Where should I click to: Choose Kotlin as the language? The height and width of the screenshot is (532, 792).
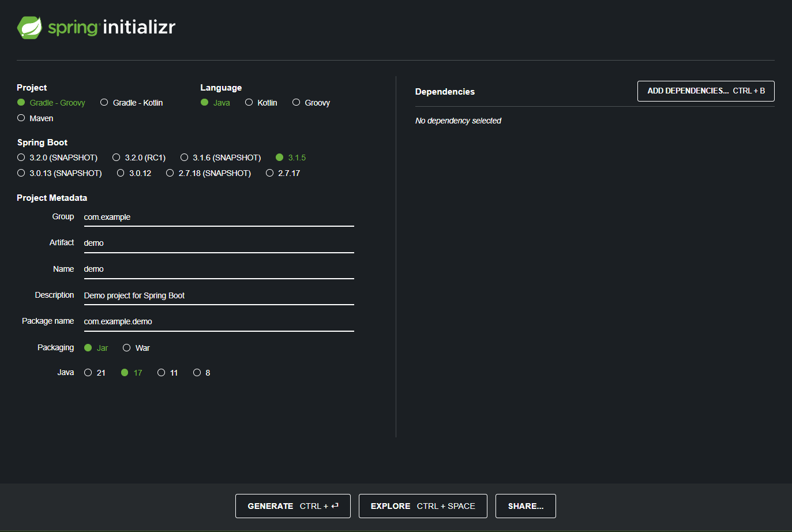261,103
